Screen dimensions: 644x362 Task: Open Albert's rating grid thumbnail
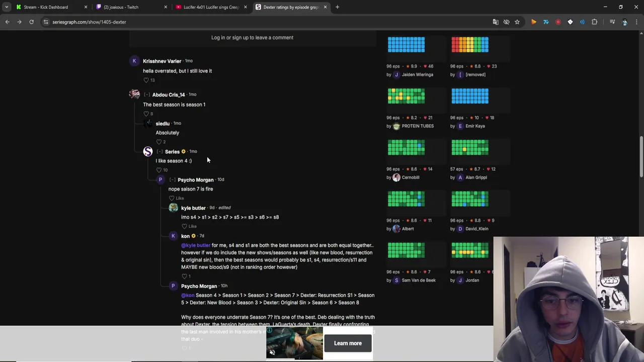406,199
